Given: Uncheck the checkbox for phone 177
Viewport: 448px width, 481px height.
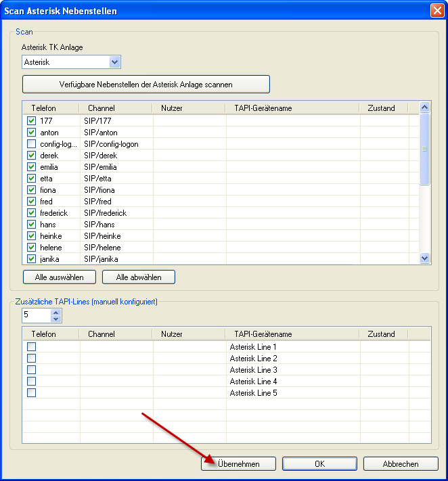Looking at the screenshot, I should [x=32, y=121].
